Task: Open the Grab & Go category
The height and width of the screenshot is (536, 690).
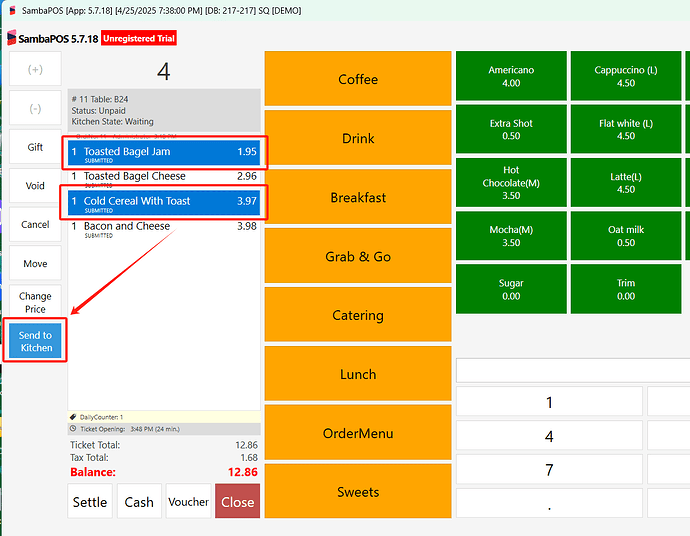Action: click(358, 256)
